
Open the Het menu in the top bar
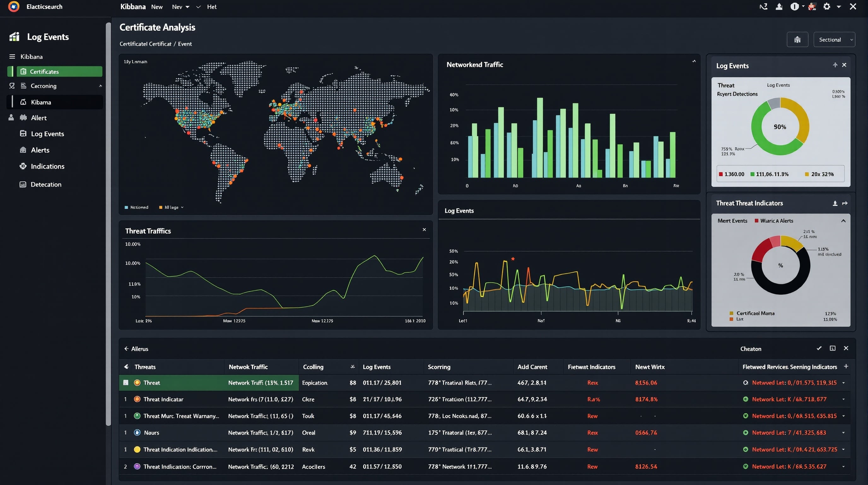[x=212, y=6]
